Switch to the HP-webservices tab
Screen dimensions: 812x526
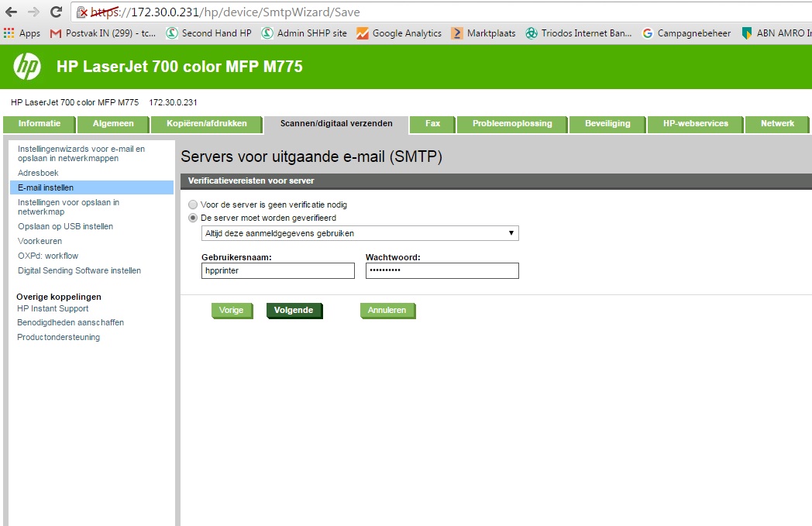[696, 124]
